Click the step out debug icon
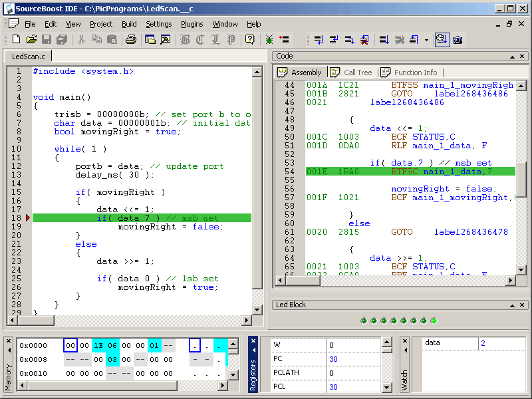Viewport: 532px width, 399px height. pyautogui.click(x=349, y=40)
